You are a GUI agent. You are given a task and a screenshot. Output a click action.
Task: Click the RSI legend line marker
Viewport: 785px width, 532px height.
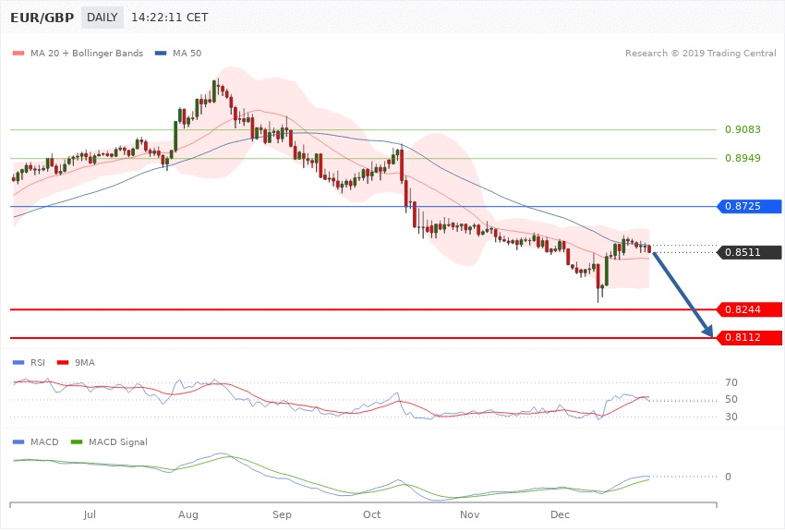[x=18, y=363]
